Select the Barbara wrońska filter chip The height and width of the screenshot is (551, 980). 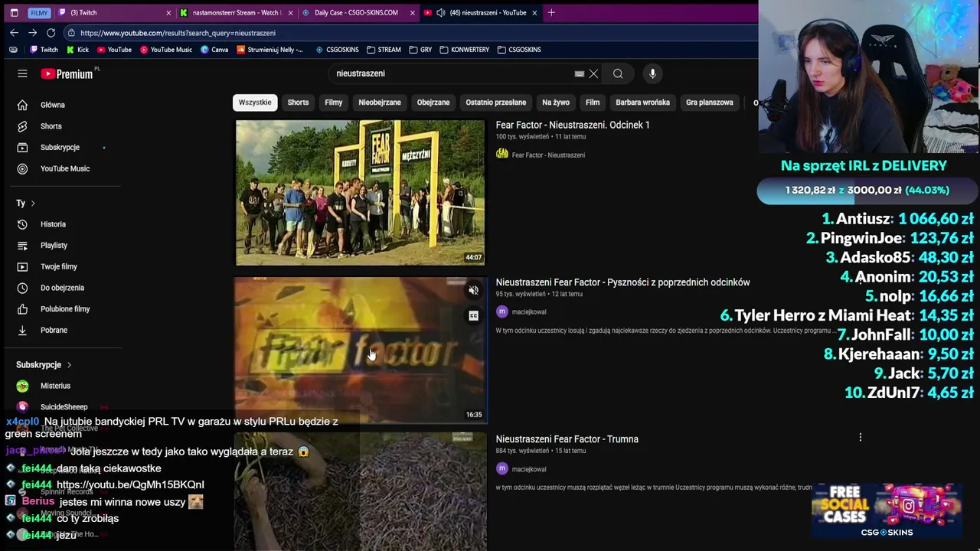point(642,103)
